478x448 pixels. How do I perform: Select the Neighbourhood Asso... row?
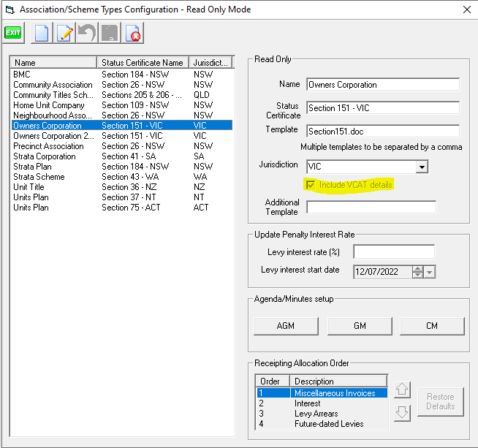(x=122, y=115)
